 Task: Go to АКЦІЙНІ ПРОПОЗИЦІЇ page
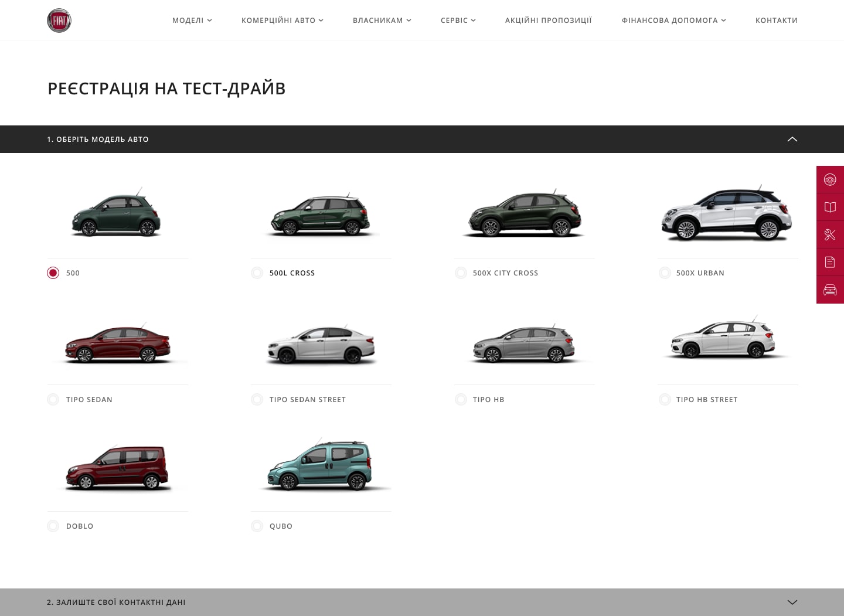pos(549,21)
